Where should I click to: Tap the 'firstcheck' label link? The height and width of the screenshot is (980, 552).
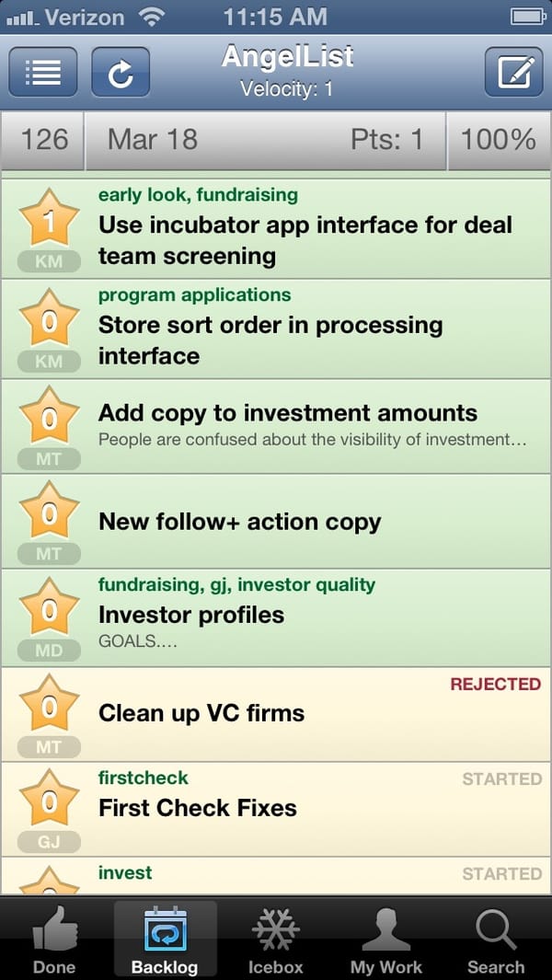(x=143, y=778)
